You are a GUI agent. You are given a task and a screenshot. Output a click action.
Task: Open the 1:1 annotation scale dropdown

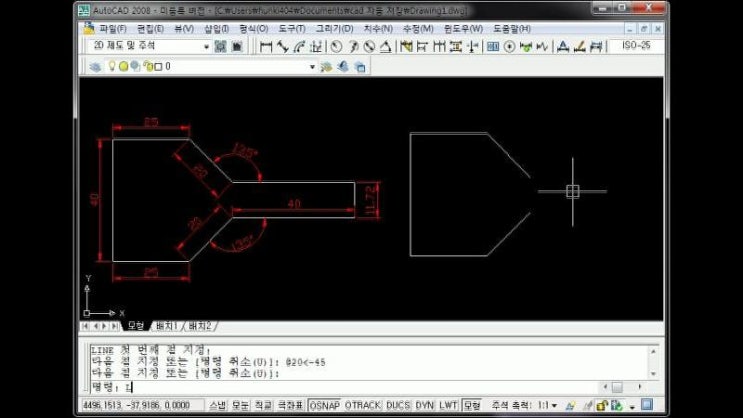pyautogui.click(x=547, y=405)
